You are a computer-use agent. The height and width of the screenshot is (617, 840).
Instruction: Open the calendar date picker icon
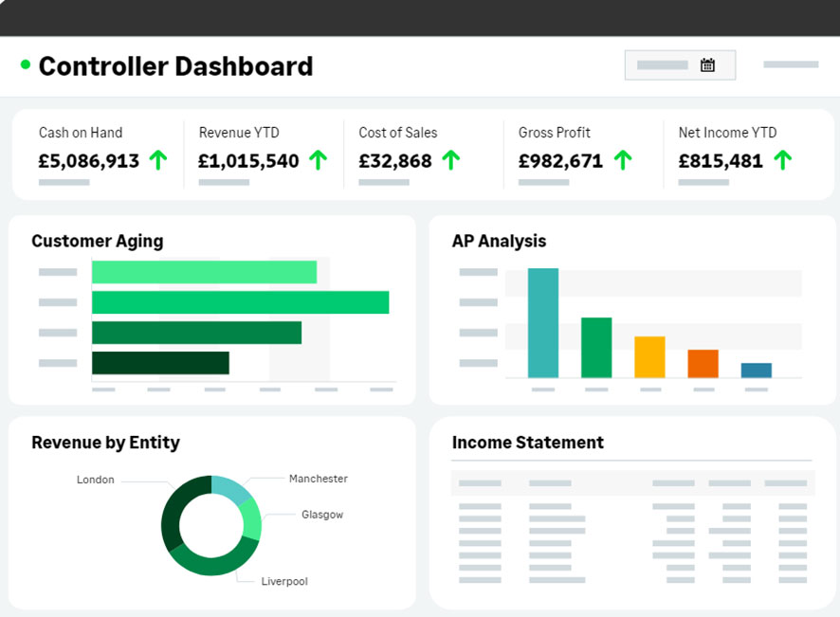point(707,65)
